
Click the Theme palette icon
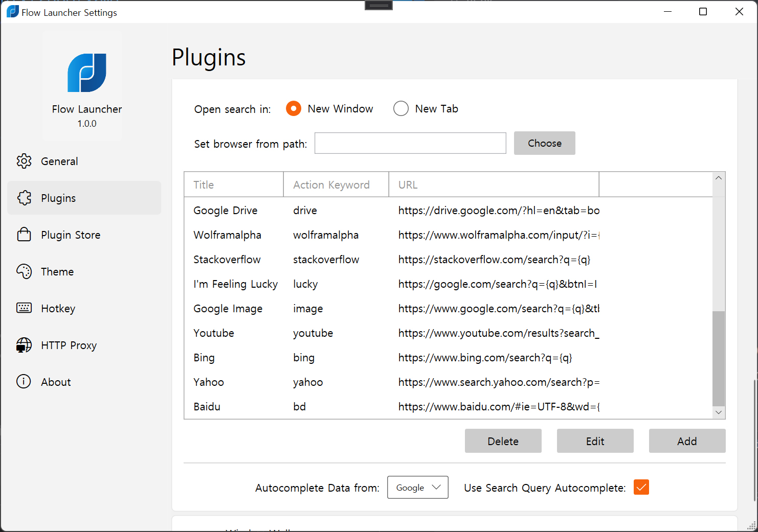[x=24, y=271]
